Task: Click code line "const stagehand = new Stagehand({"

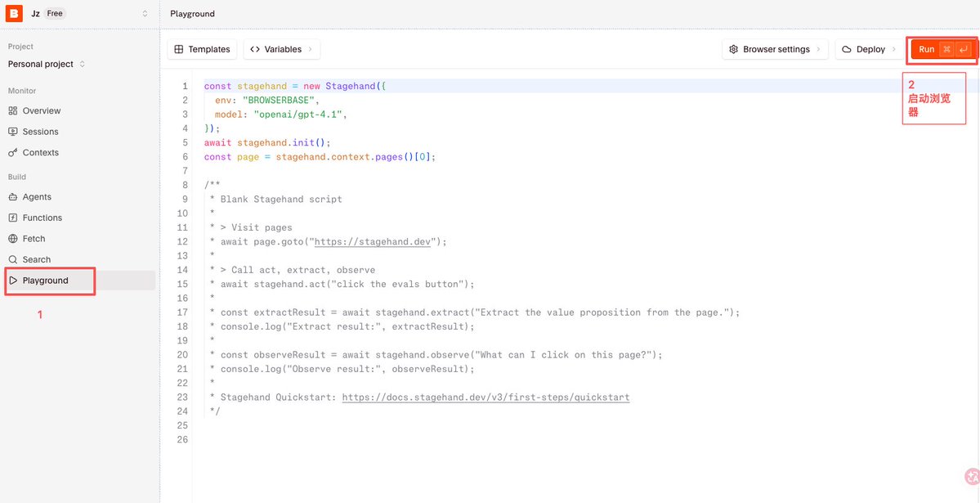Action: tap(295, 87)
